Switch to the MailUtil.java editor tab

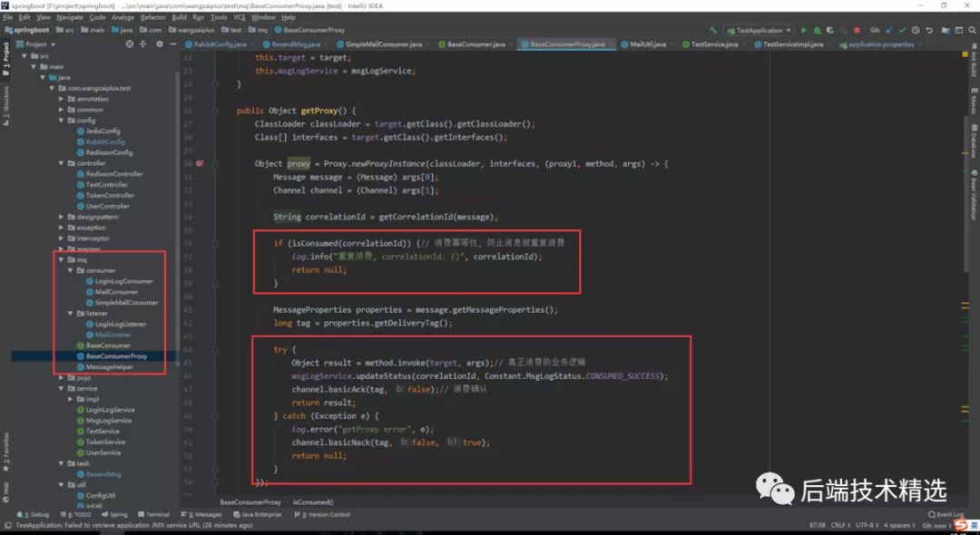click(x=648, y=44)
